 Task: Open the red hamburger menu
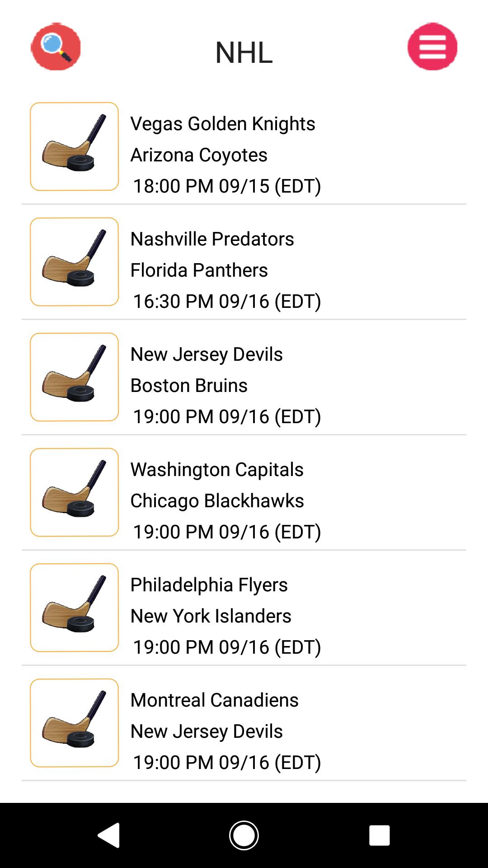432,47
